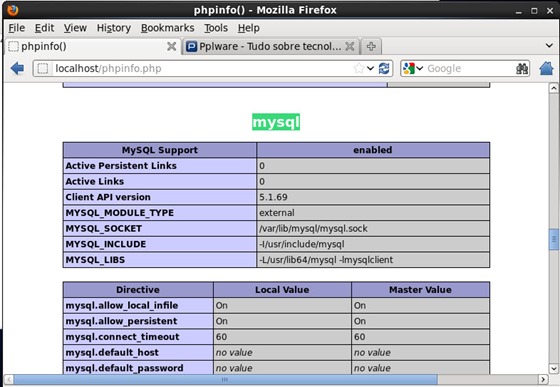Screen dimensions: 560x387
Task: Minimize the Firefox window
Action: (519, 11)
